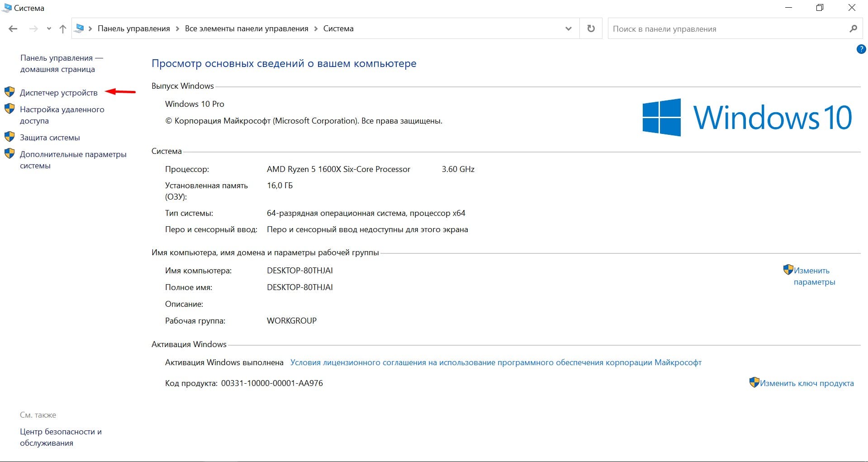
Task: Click the back navigation arrow
Action: click(13, 29)
